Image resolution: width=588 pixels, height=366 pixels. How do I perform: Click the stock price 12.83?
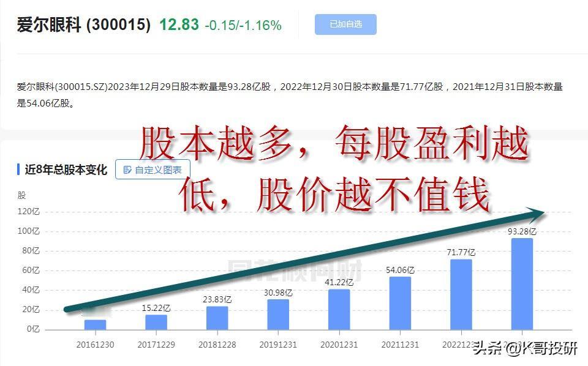tap(179, 24)
